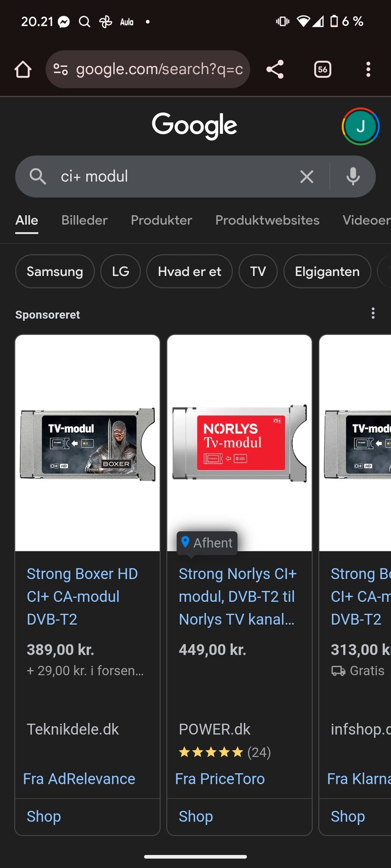Open sponsored section three-dot options
Screen dimensions: 391x868
tap(373, 313)
